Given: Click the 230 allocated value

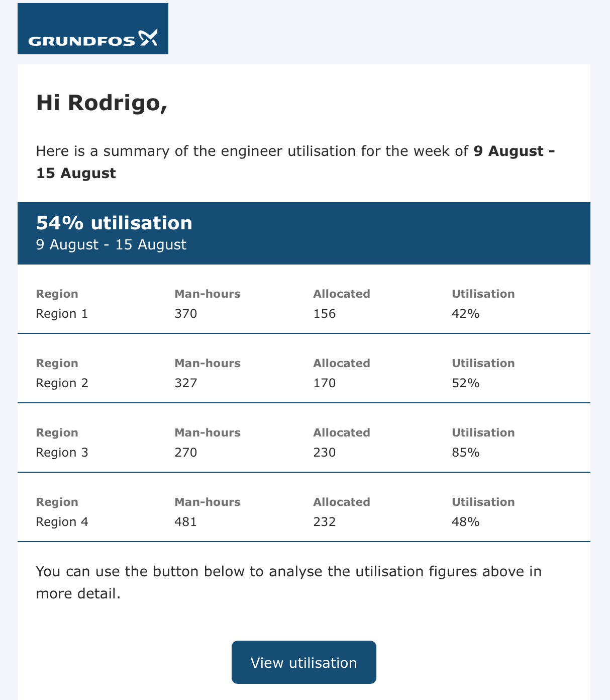Looking at the screenshot, I should pyautogui.click(x=325, y=453).
